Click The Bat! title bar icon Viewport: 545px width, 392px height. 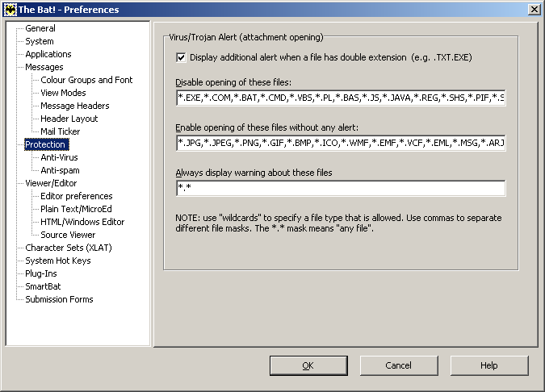10,10
